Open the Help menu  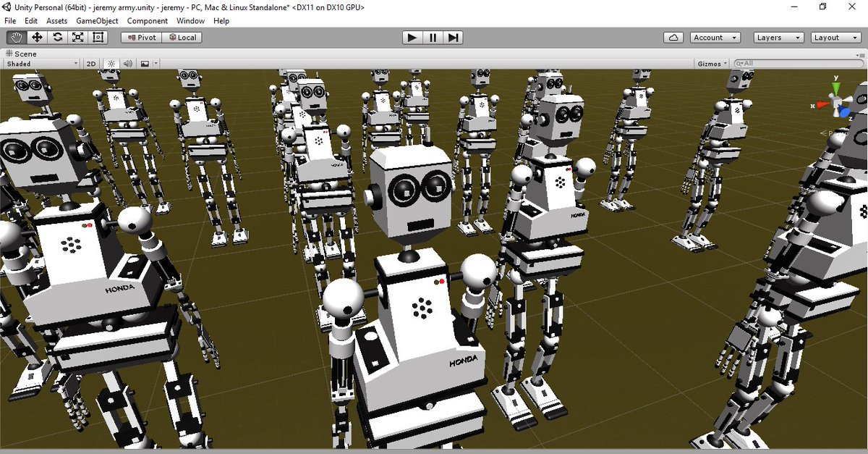(x=221, y=21)
